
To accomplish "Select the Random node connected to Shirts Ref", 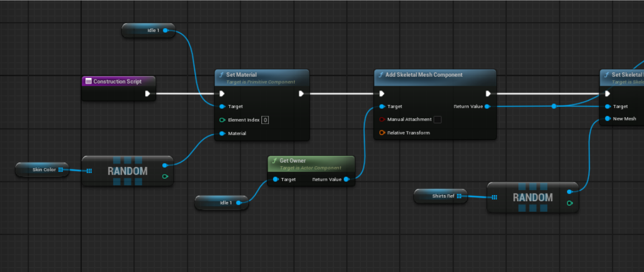I will [x=532, y=198].
